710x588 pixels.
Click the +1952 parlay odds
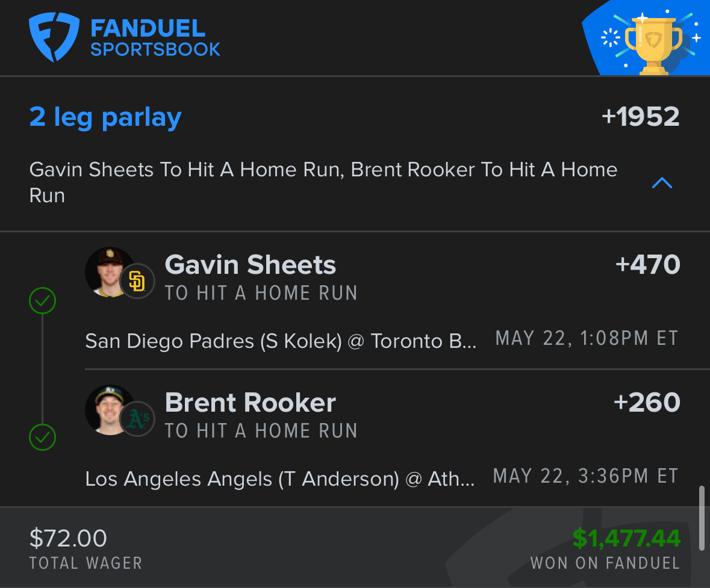click(641, 117)
